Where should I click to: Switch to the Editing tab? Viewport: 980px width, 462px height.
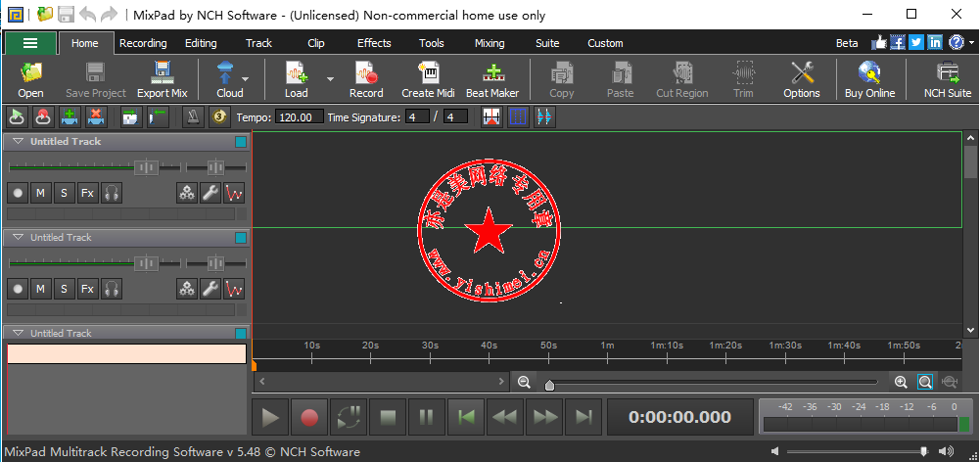pos(201,43)
